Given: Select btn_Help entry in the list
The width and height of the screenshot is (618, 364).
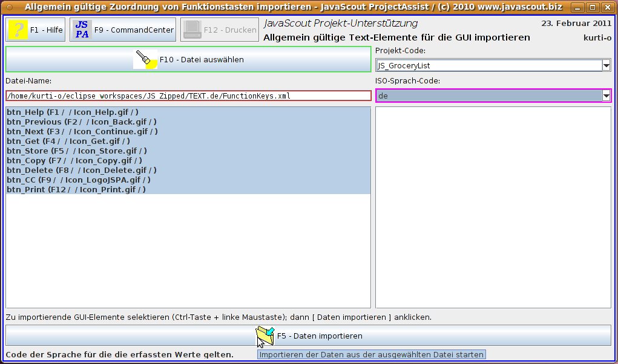Looking at the screenshot, I should tap(73, 112).
